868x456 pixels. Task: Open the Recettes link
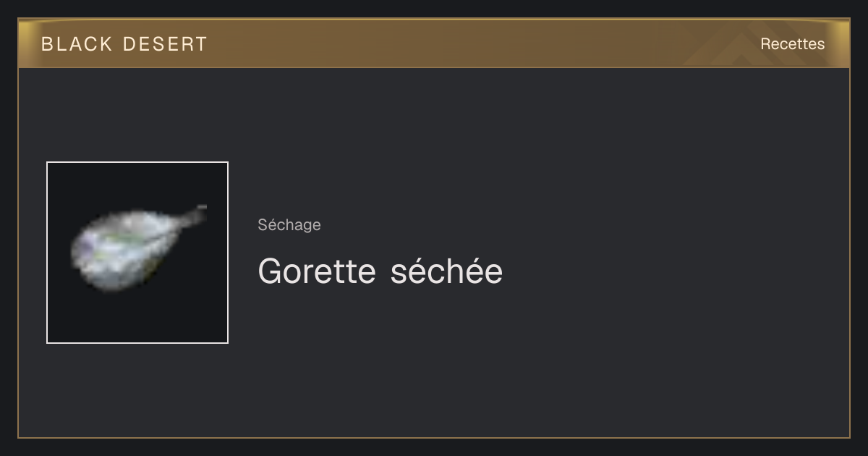pos(792,44)
